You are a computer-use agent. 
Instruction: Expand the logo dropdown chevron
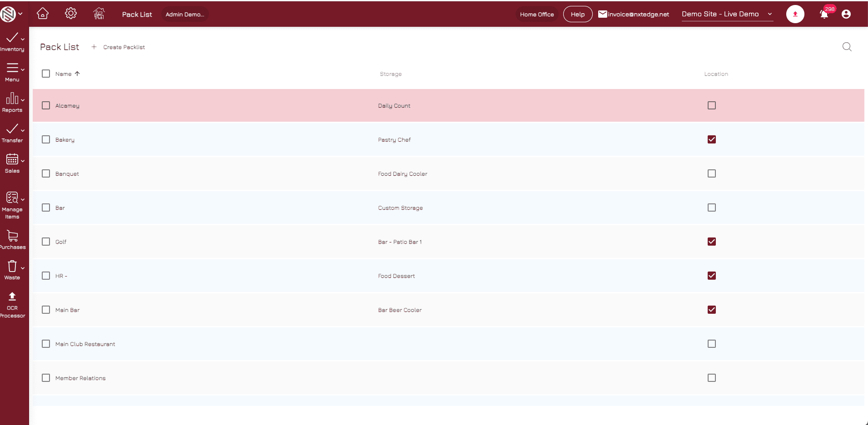tap(20, 14)
